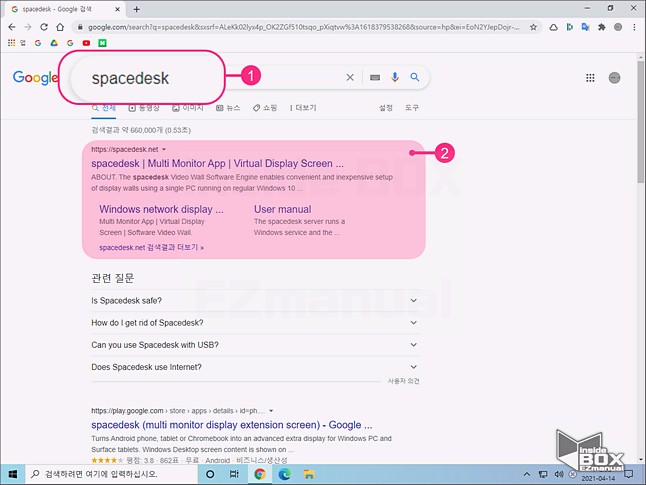Expand Can you use Spacedesk with USB?
646x485 pixels.
point(255,345)
